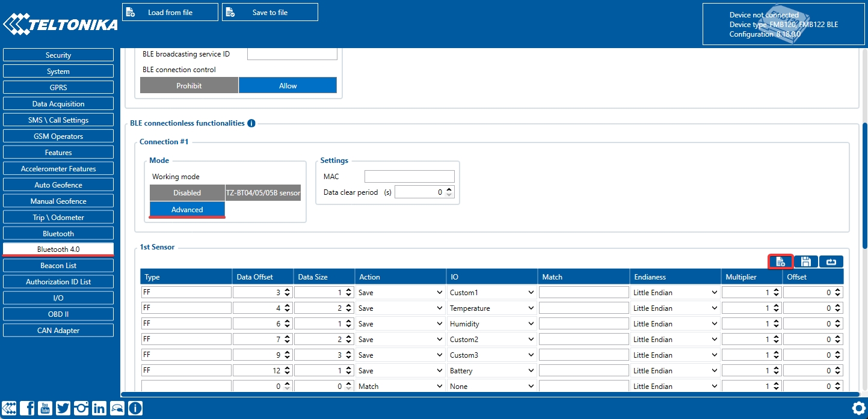Screen dimensions: 868x419
Task: Click the MAC address input field
Action: pyautogui.click(x=409, y=177)
